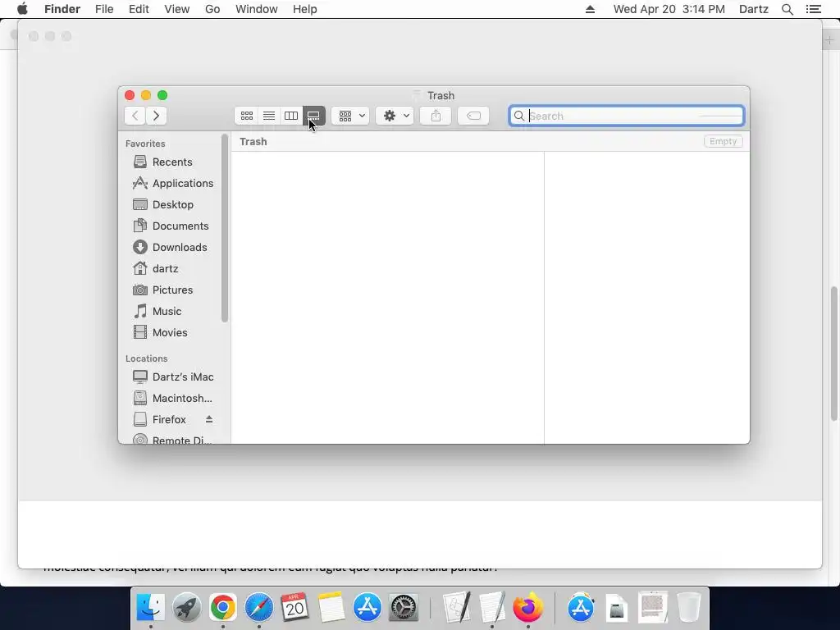Open the Edit menu
This screenshot has width=840, height=630.
tap(139, 9)
